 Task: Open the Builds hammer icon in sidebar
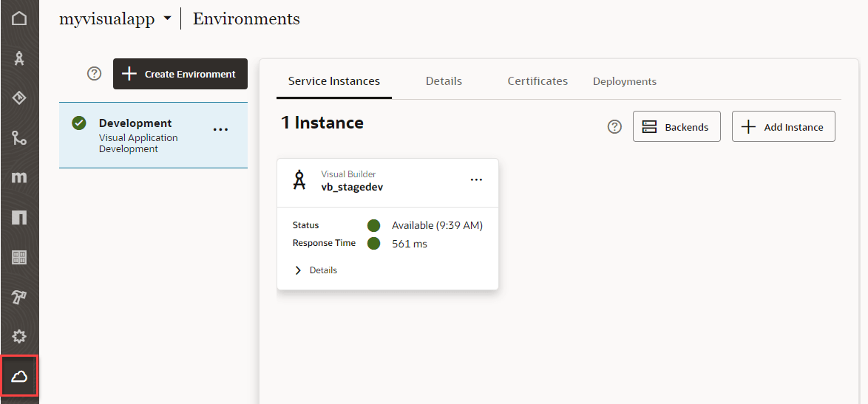19,297
